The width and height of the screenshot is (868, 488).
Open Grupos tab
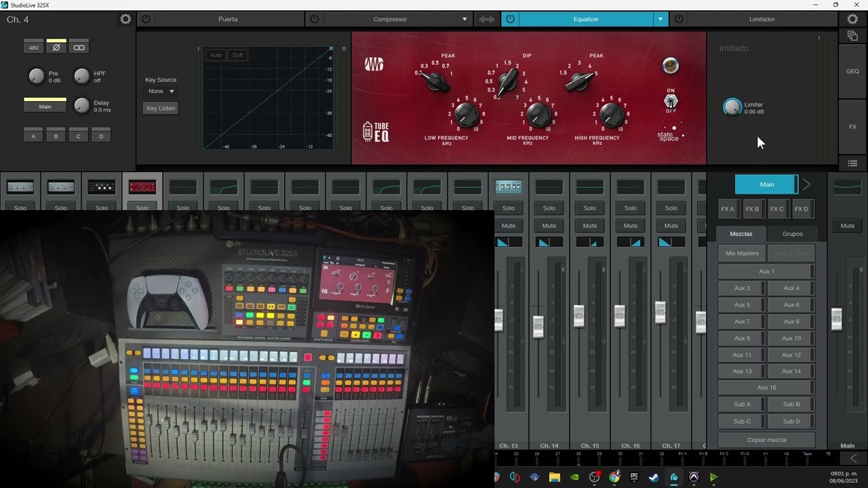coord(792,234)
